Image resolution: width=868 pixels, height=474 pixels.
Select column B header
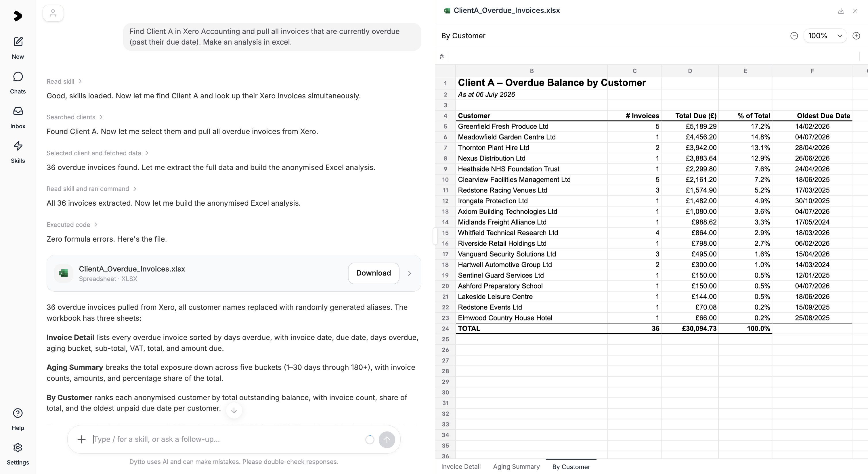click(532, 71)
